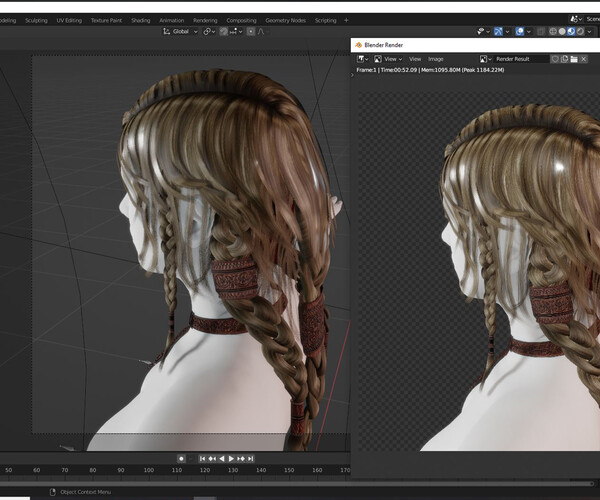Open the Texture Paint workspace tab
Viewport: 600px width, 500px height.
click(x=106, y=20)
